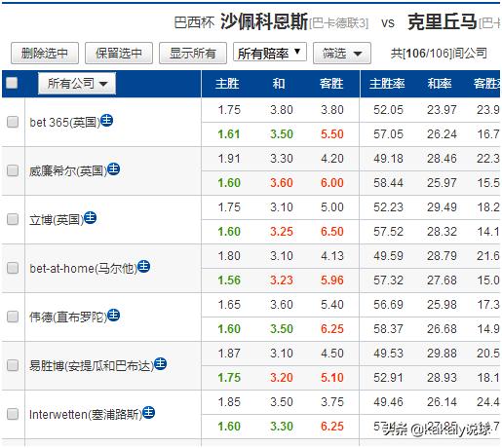Open the bet 365(英国) company name

(x=64, y=123)
